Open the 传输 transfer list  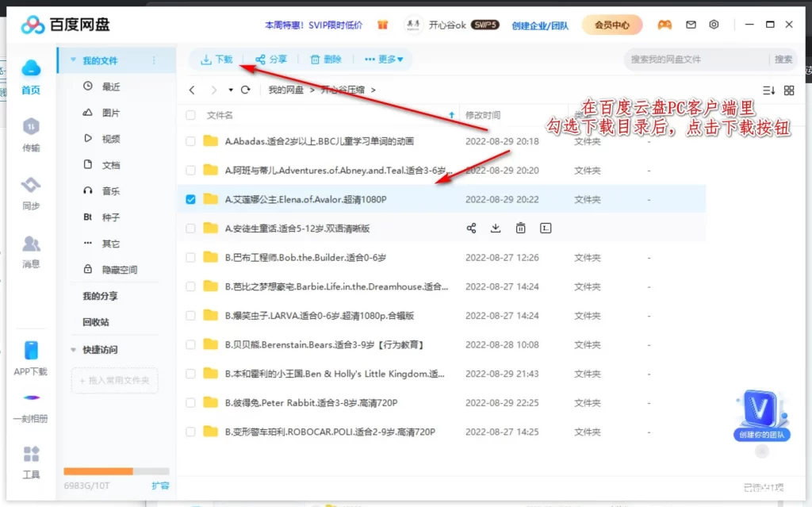click(31, 135)
